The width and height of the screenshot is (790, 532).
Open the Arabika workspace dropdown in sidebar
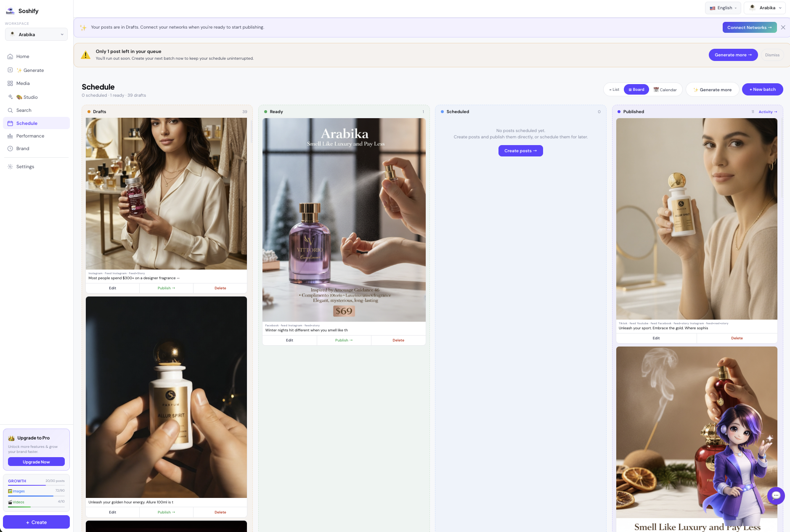tap(36, 34)
